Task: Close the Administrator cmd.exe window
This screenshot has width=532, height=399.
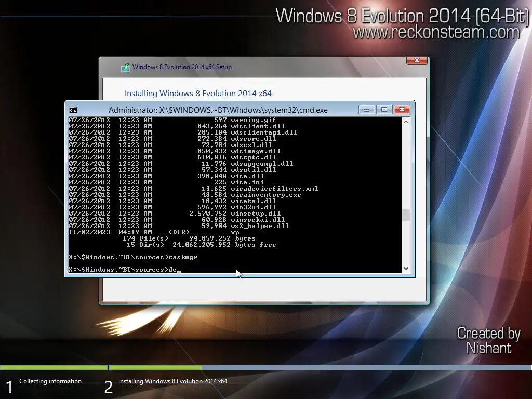Action: 402,110
